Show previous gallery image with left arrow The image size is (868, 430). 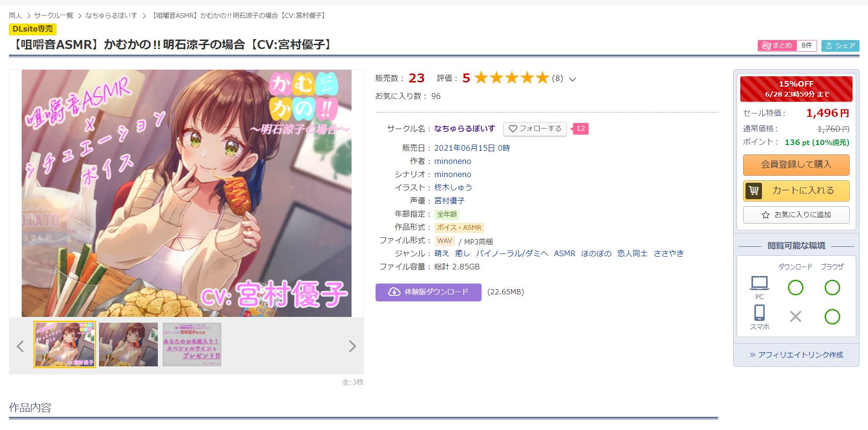coord(20,346)
